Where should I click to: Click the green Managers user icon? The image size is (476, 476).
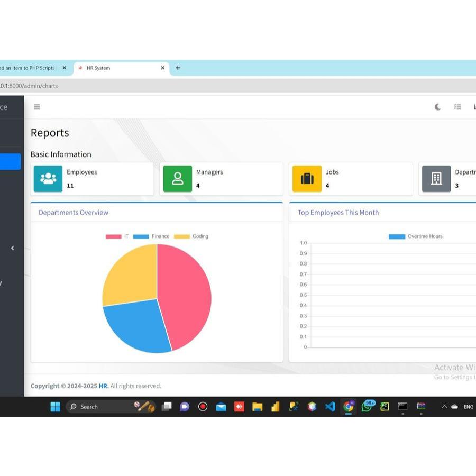point(177,179)
